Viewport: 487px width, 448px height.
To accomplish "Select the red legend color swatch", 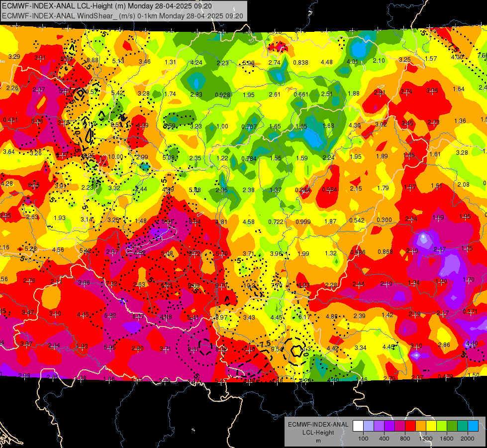I will point(410,426).
